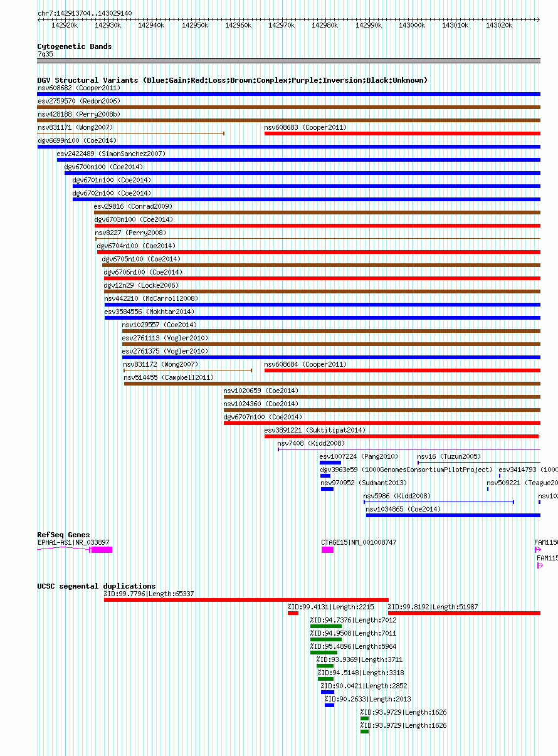Open variant esv2759570 (Redon2006)

pos(78,101)
